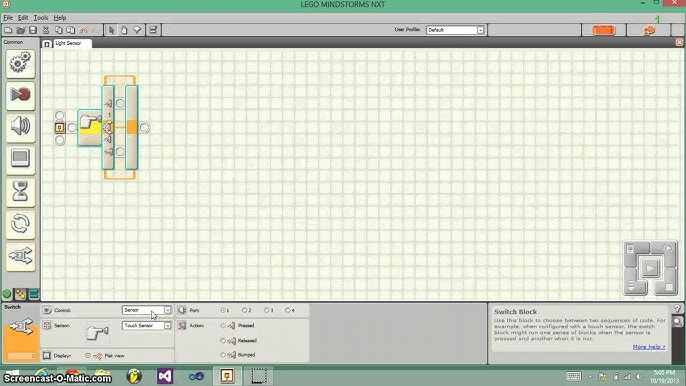Toggle the Flat view checkbox
Screen dimensions: 686x386
pos(88,356)
